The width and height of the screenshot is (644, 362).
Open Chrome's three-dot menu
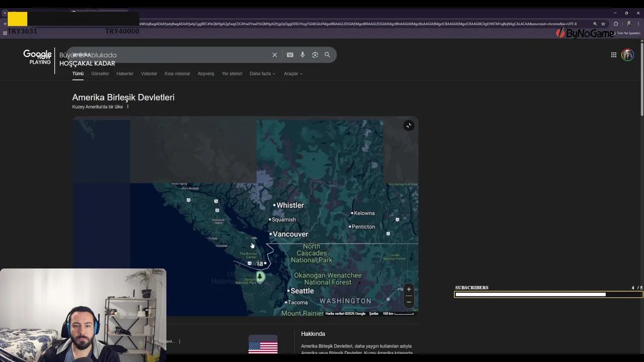point(639,24)
